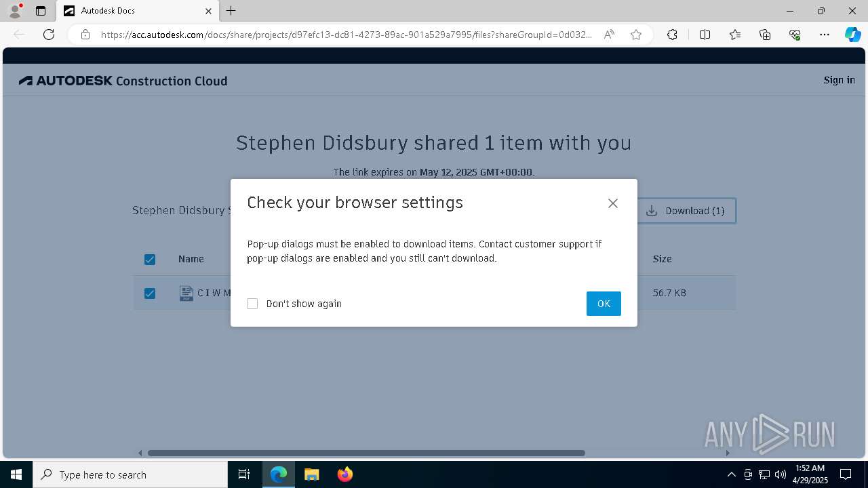Click the scrollbar right arrow
868x488 pixels.
(x=728, y=453)
